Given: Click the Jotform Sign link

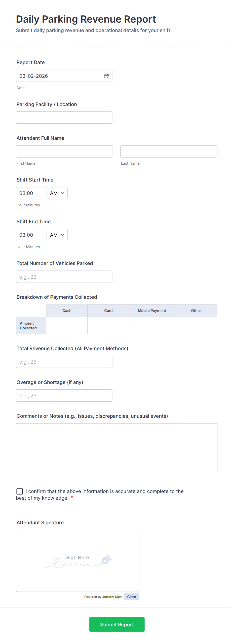Looking at the screenshot, I should [x=112, y=597].
